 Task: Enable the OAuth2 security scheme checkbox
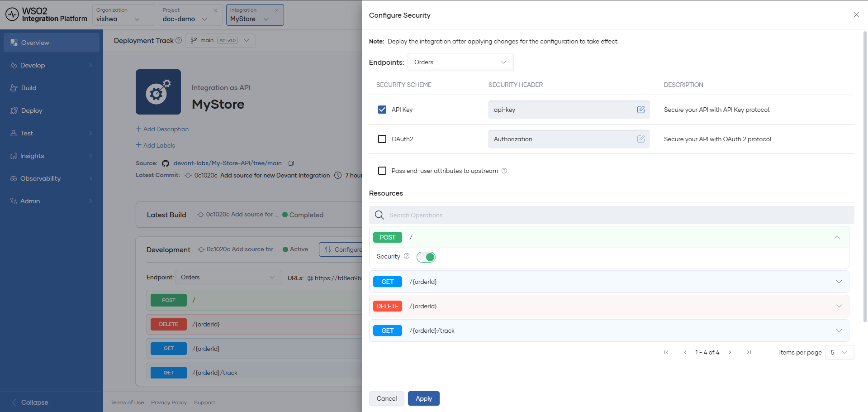tap(382, 139)
